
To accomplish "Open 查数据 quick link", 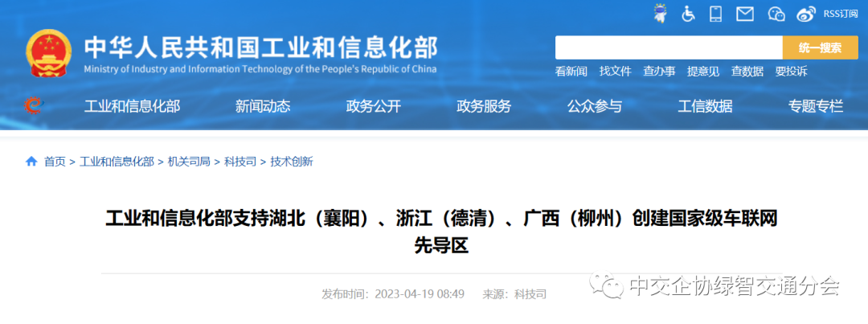I will point(747,71).
